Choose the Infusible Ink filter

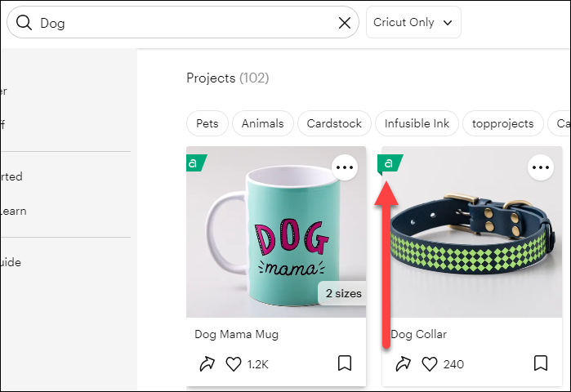point(417,123)
